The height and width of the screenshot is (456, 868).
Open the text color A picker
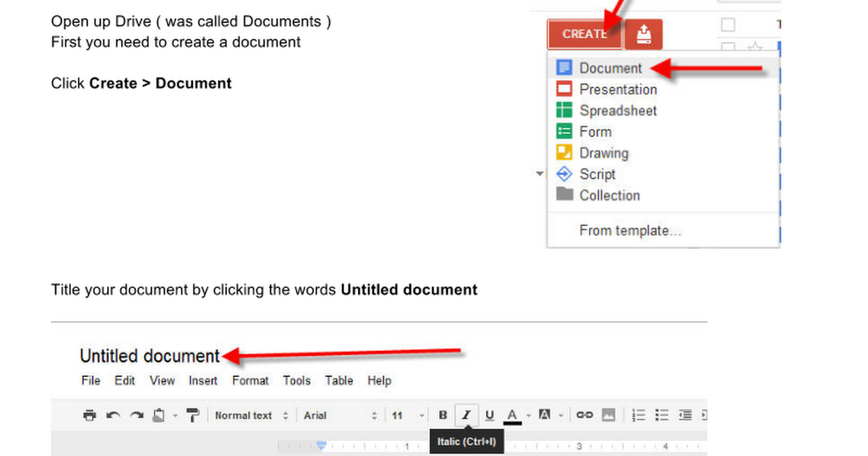click(512, 415)
